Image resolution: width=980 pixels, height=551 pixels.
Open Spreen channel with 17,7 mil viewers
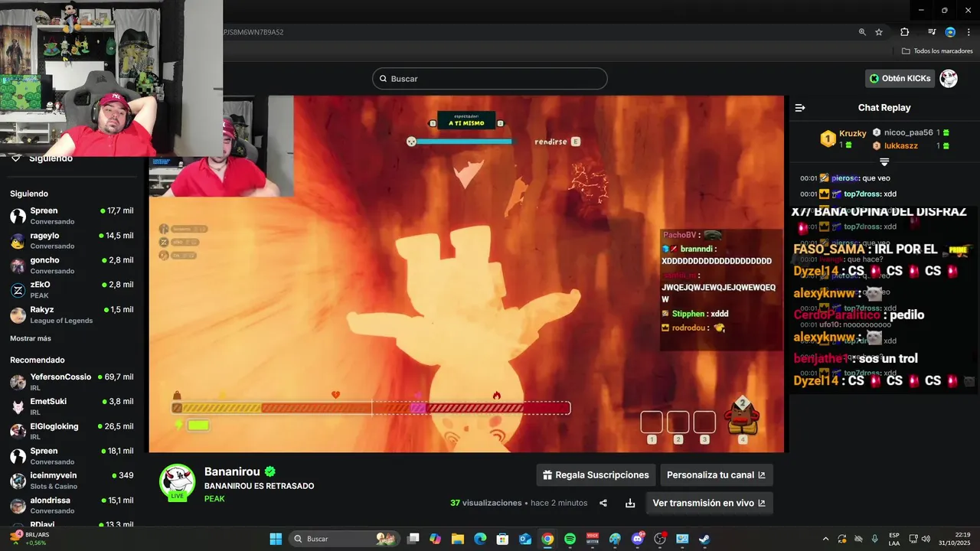tap(72, 216)
